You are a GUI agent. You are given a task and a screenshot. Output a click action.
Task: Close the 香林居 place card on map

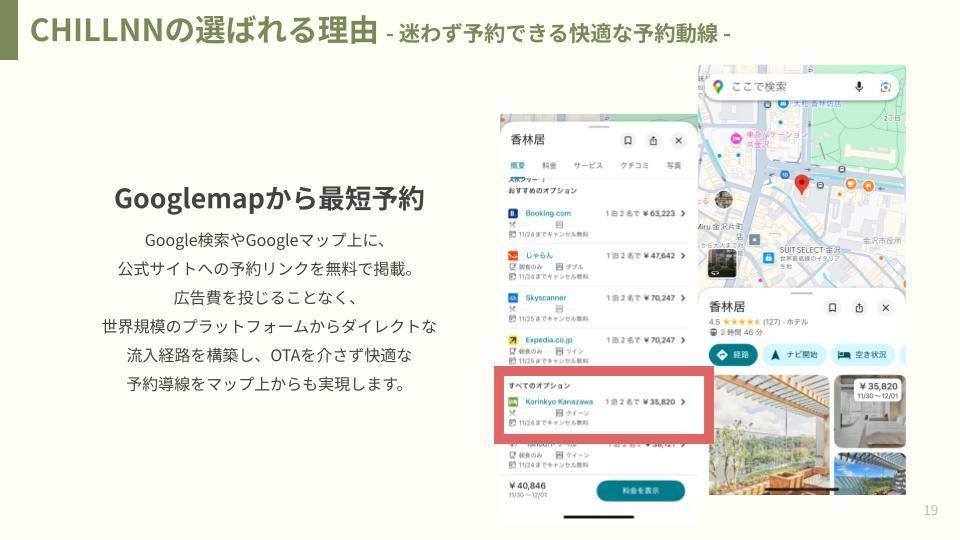coord(885,307)
